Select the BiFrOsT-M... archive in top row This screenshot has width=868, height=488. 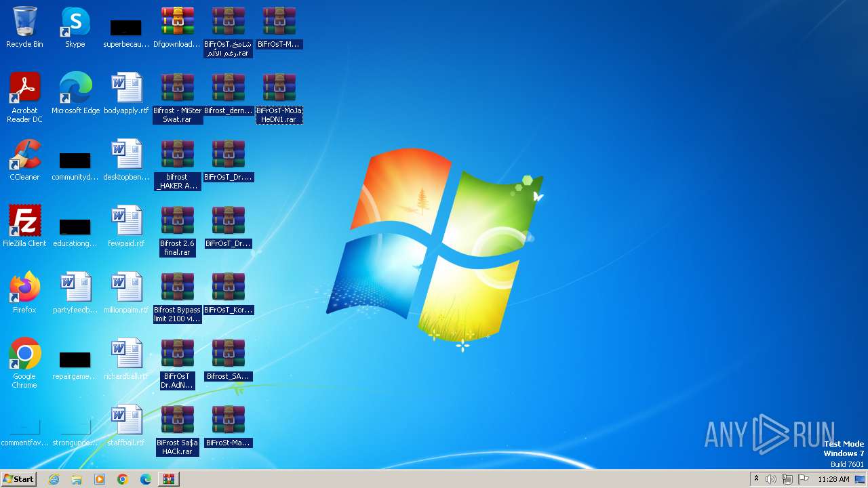(x=279, y=27)
